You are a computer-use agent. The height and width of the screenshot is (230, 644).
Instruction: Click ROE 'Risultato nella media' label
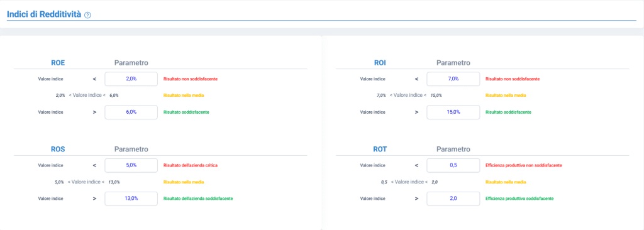(x=184, y=96)
